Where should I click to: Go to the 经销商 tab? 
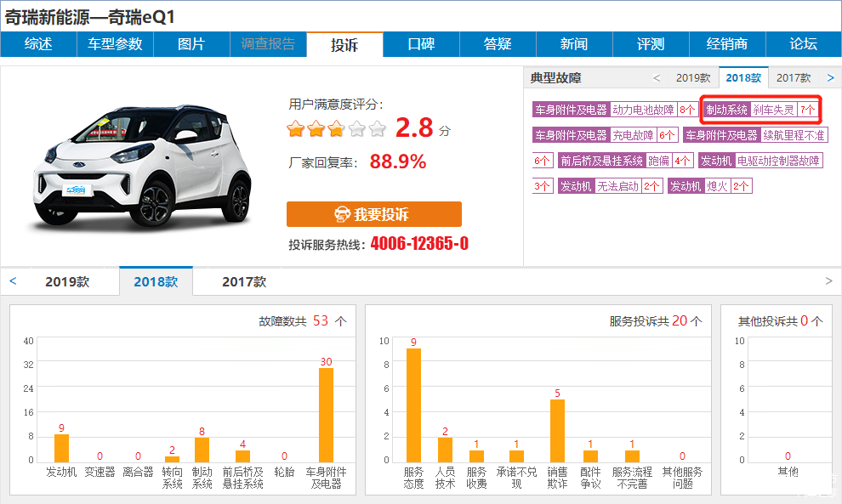pyautogui.click(x=727, y=44)
